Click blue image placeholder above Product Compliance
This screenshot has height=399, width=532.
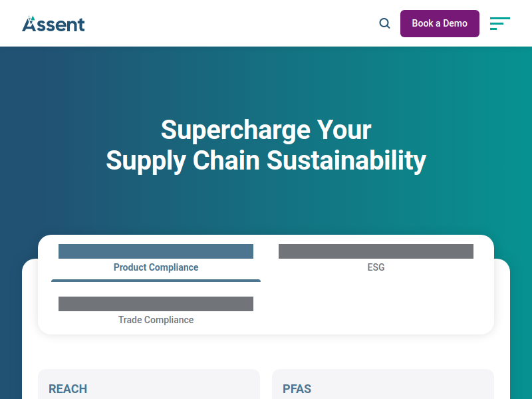[x=156, y=251]
